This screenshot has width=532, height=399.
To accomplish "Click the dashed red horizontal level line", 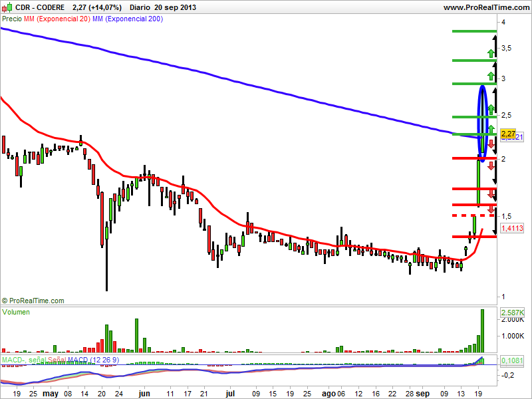I will tap(474, 215).
